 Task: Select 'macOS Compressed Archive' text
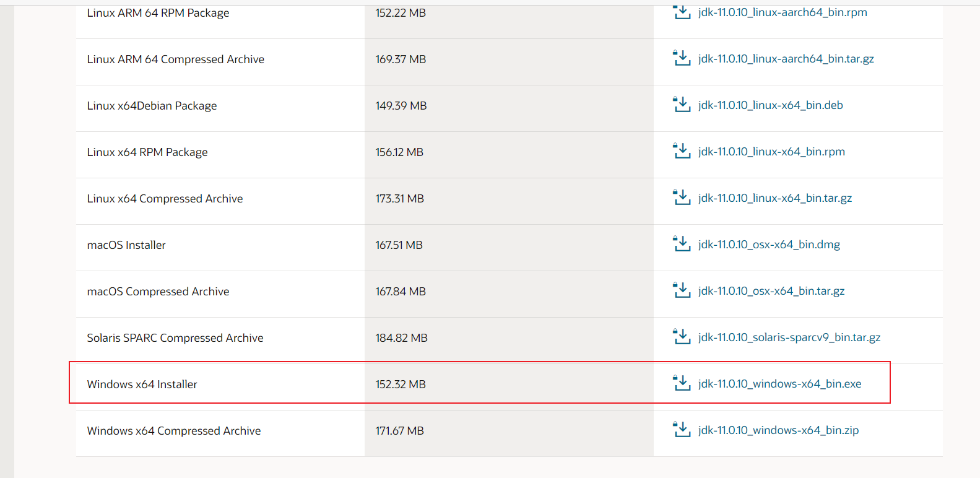coord(158,292)
